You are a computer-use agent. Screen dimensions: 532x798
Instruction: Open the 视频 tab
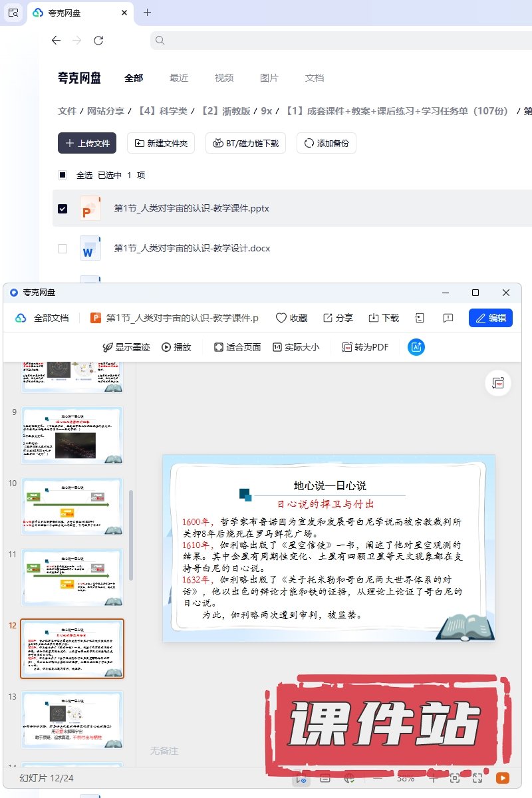224,78
